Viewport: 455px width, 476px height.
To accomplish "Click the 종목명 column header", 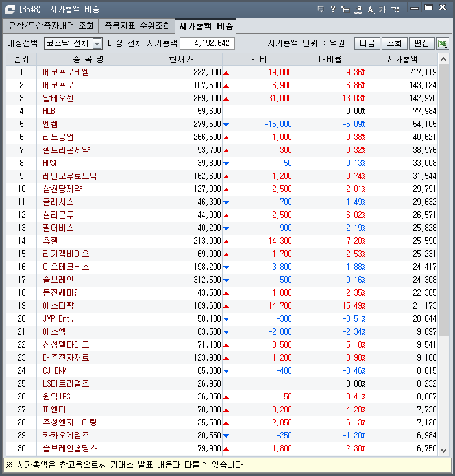I will point(88,59).
